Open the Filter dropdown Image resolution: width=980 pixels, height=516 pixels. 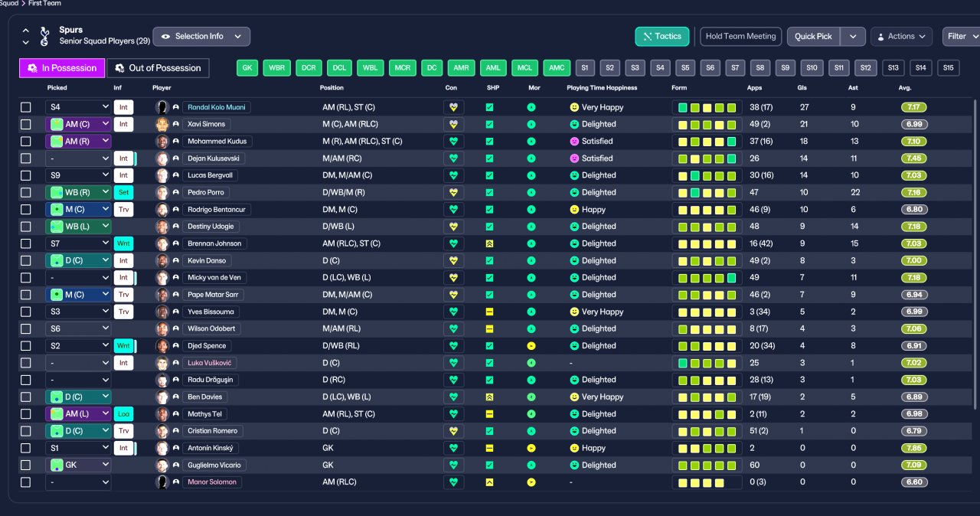click(x=962, y=36)
